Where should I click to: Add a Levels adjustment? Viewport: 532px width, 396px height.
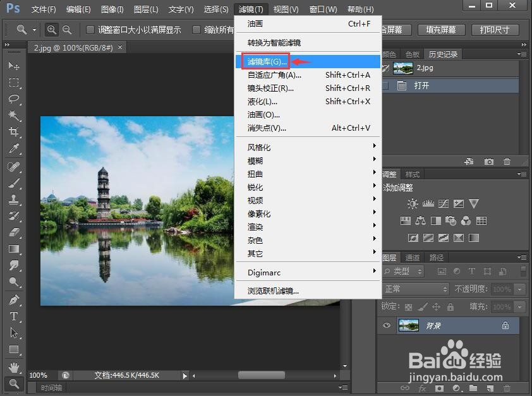tap(428, 203)
